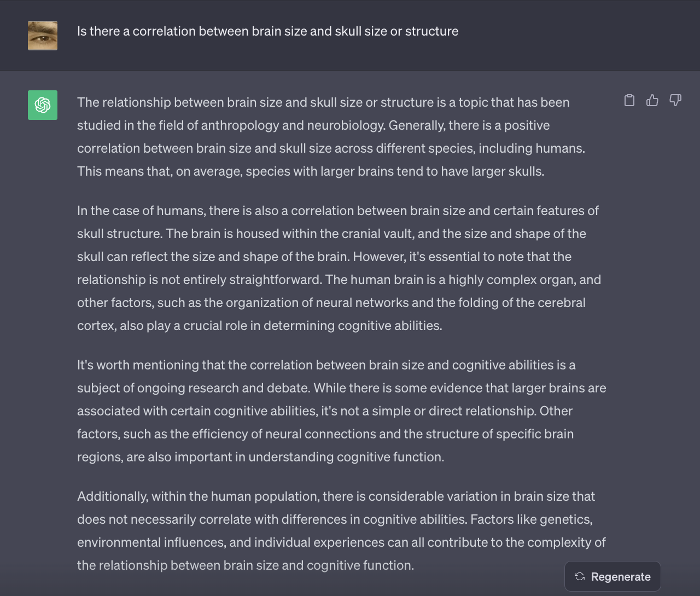
Task: Copy the response with the clipboard icon
Action: pyautogui.click(x=629, y=100)
